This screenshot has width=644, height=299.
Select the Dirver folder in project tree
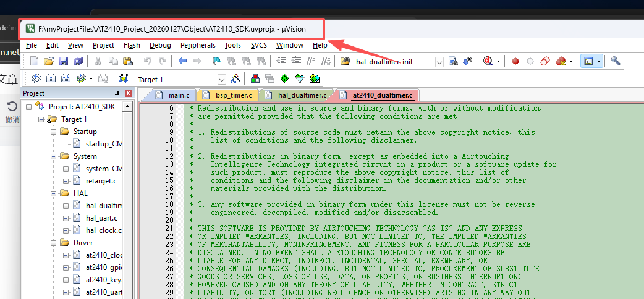tap(83, 242)
